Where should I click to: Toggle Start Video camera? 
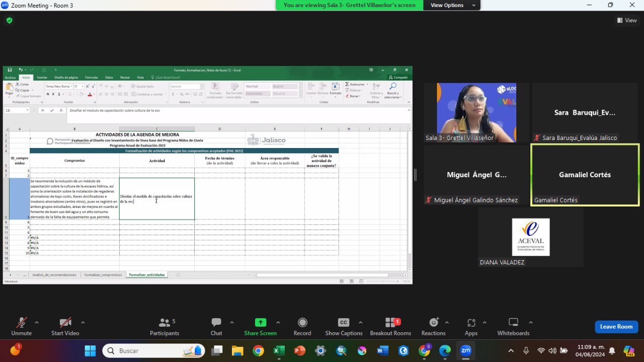[x=65, y=326]
